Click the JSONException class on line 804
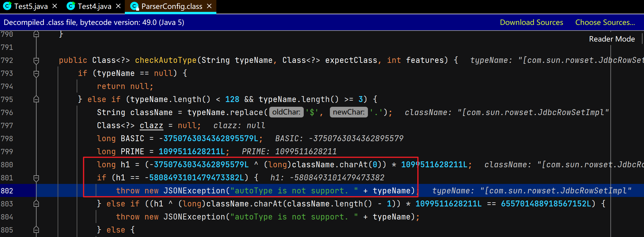The width and height of the screenshot is (644, 237). (x=194, y=217)
